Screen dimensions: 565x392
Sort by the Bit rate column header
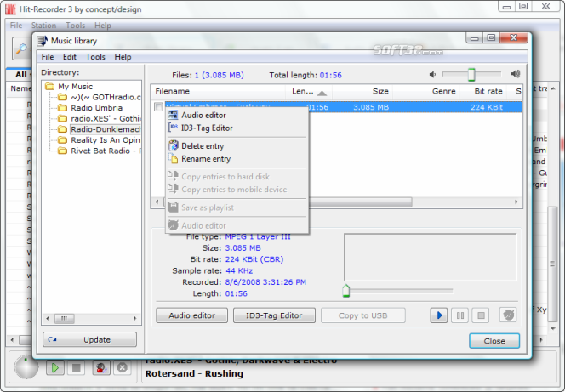coord(482,92)
